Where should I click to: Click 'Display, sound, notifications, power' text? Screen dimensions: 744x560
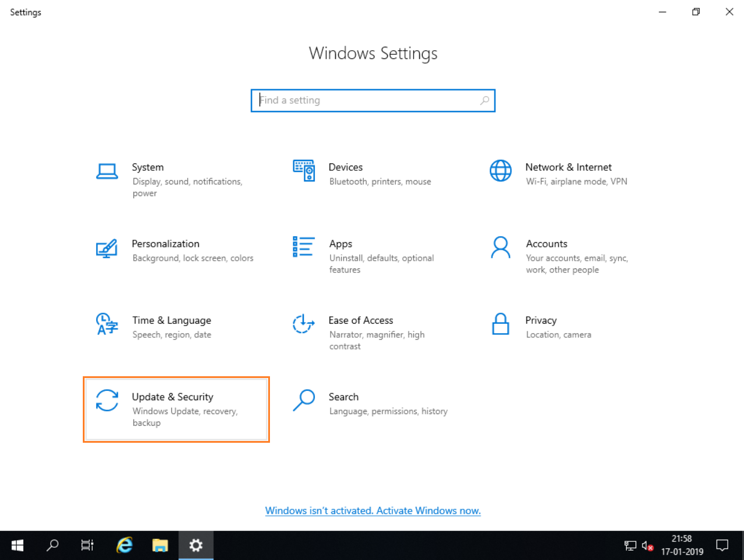(187, 187)
